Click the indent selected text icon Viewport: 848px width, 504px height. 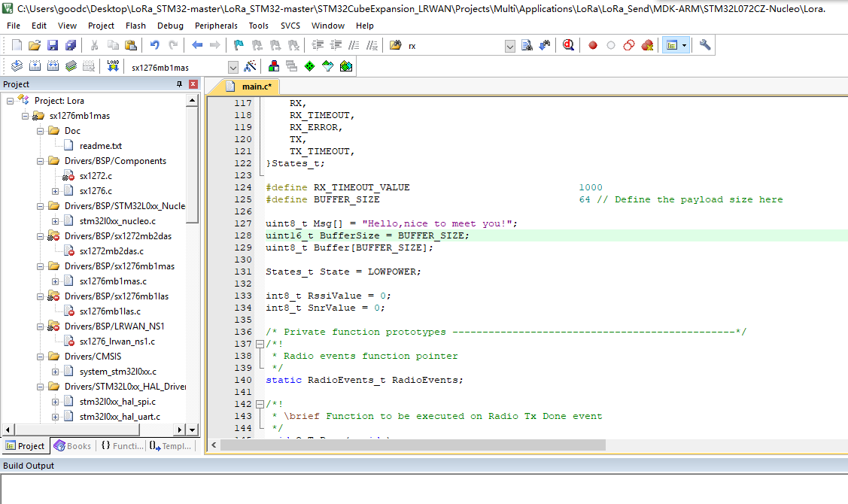click(318, 45)
